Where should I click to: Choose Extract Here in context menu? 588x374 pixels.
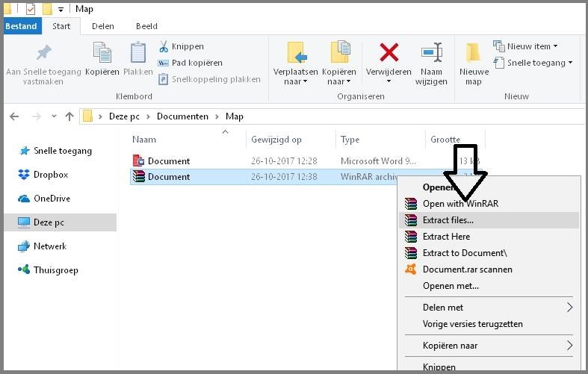[x=489, y=237]
